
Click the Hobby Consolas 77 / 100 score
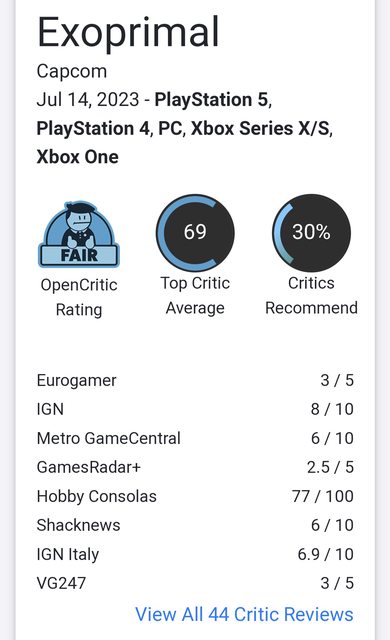(x=323, y=496)
